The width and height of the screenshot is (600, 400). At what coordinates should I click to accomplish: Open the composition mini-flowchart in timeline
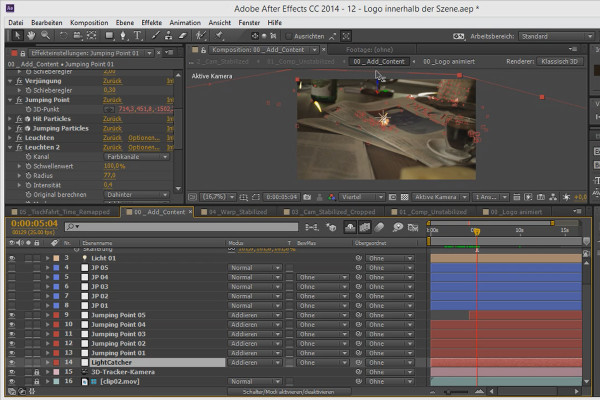pos(311,227)
